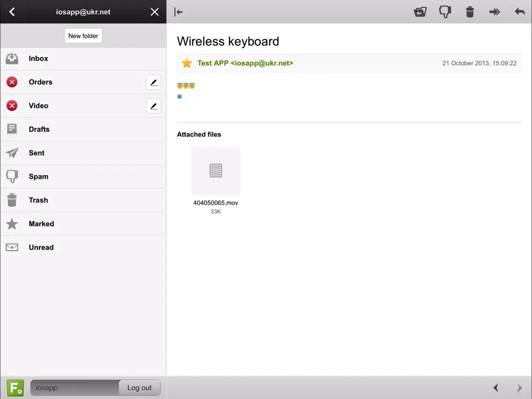Show Marked messages

click(83, 224)
